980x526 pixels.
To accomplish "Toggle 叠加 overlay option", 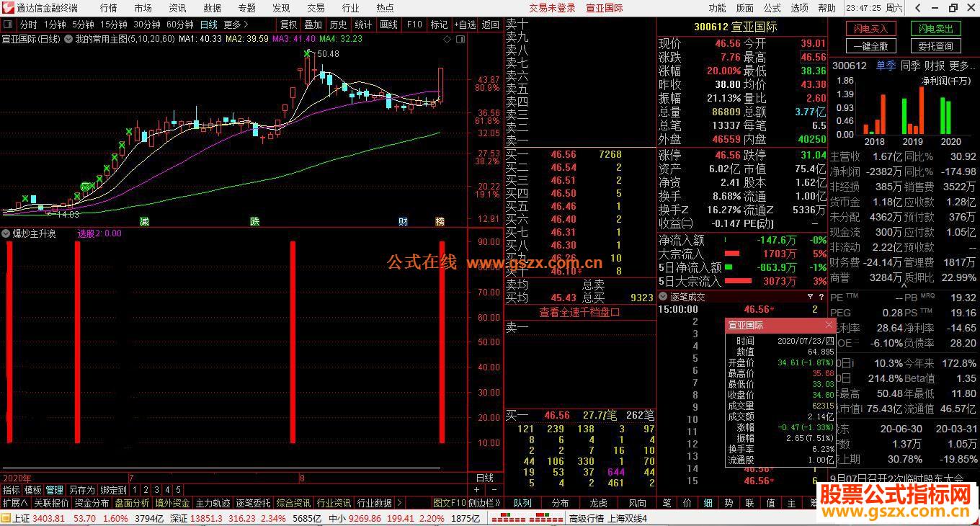I will (313, 24).
